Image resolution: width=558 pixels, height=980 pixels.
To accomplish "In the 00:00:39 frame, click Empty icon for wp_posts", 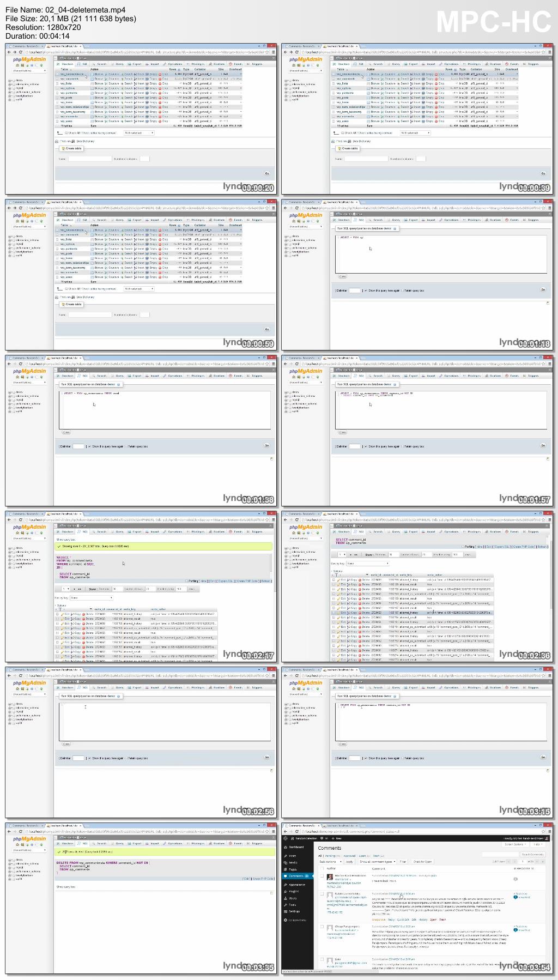I will 423,98.
